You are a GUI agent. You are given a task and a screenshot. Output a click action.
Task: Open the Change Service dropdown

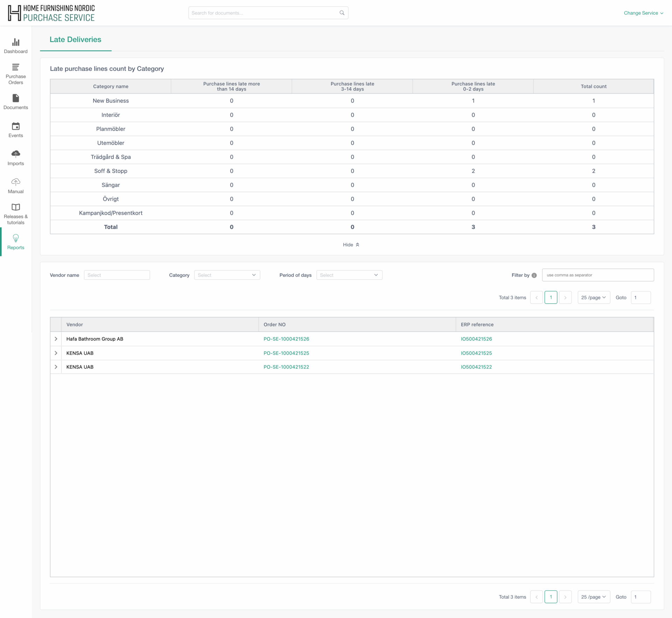click(x=643, y=13)
